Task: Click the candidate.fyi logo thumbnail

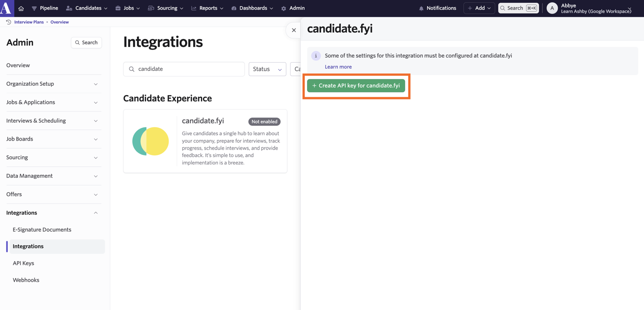Action: pyautogui.click(x=150, y=141)
